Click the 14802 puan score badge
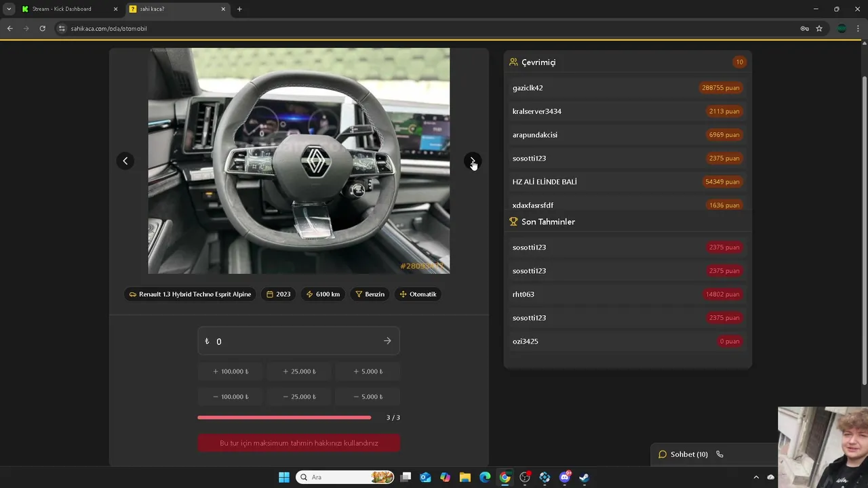The width and height of the screenshot is (868, 488). [x=722, y=294]
